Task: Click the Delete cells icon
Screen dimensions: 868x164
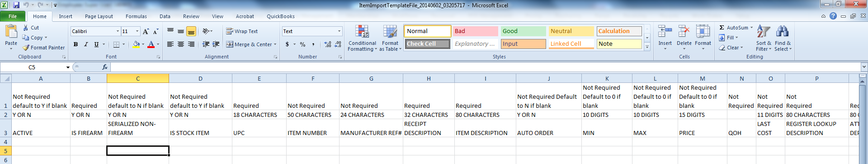Action: [684, 32]
